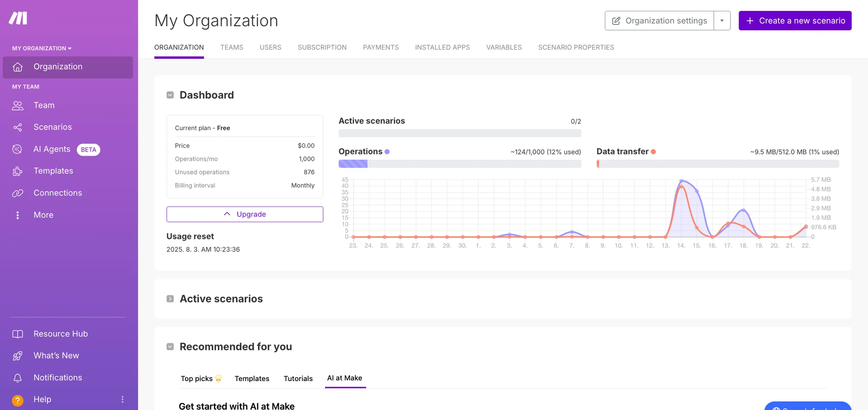
Task: Click the AI Agents sidebar icon
Action: click(18, 149)
